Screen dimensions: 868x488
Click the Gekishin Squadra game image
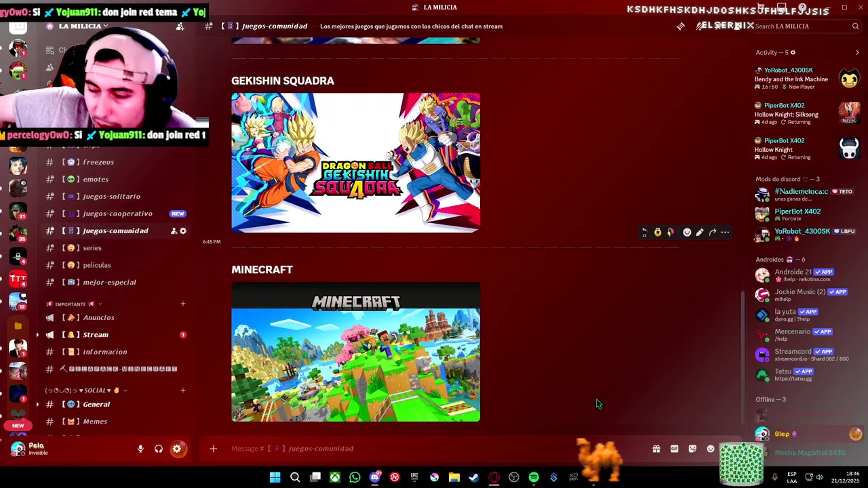pos(355,163)
